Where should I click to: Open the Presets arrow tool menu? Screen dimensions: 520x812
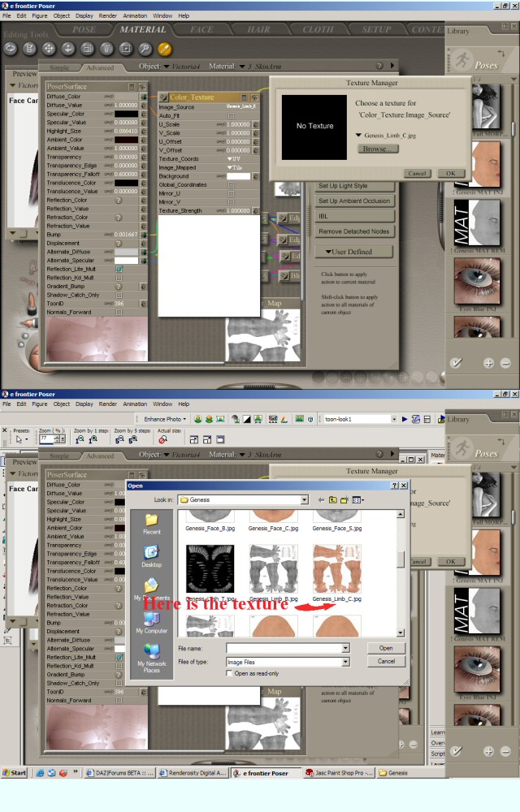[x=20, y=439]
